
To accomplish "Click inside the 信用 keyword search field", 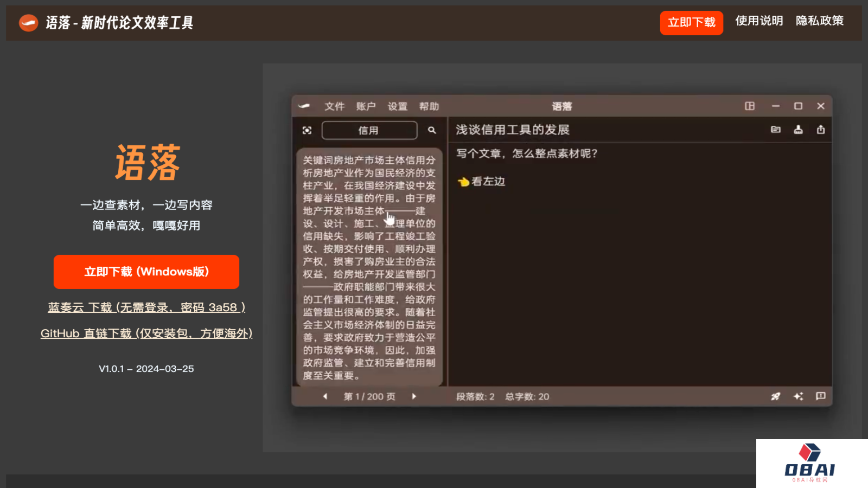I will tap(368, 130).
